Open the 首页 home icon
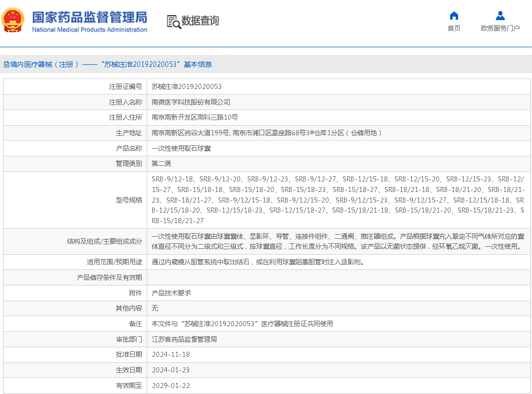Screen dimensions: 532x394 tap(454, 16)
